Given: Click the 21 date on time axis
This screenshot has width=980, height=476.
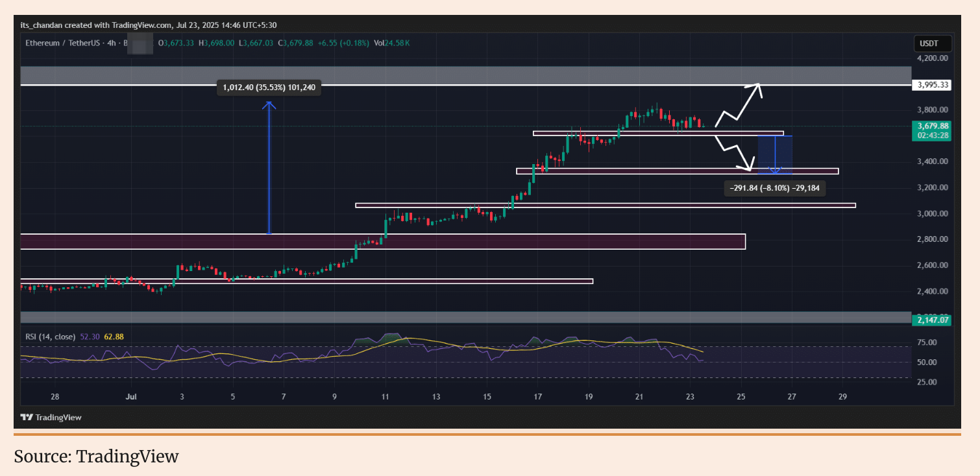Looking at the screenshot, I should (x=639, y=396).
